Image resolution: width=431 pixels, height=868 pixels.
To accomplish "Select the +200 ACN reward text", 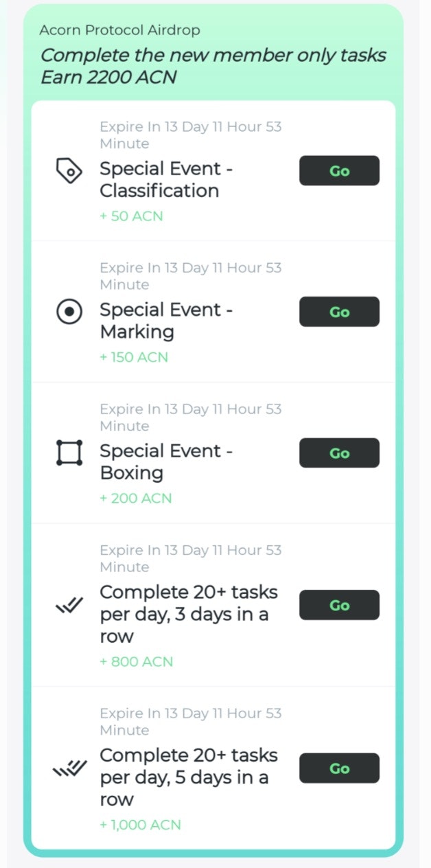I will (x=136, y=499).
